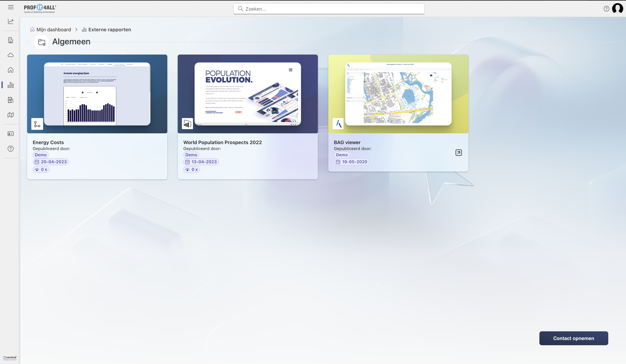
Task: Select the active bar chart reports icon
Action: 11,85
